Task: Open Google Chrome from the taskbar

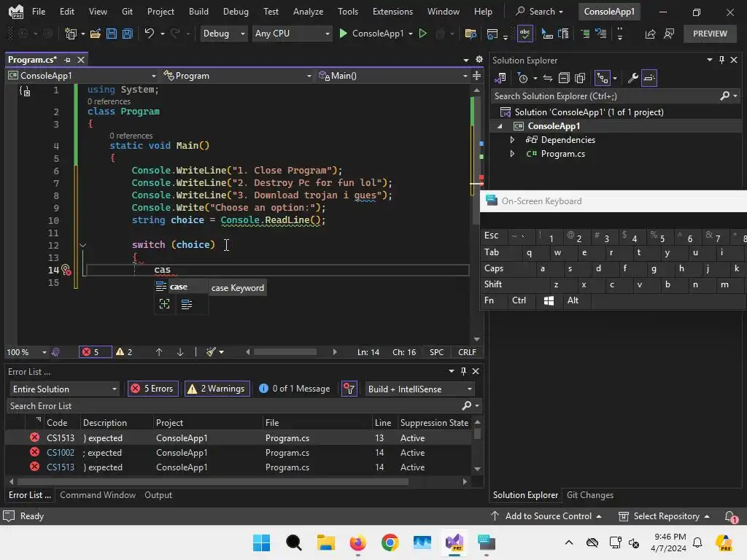Action: [x=390, y=542]
